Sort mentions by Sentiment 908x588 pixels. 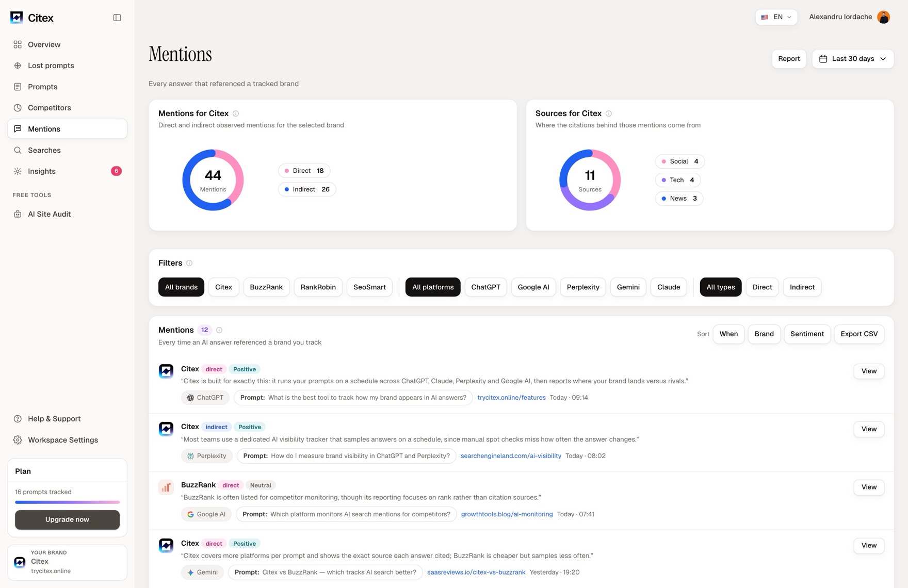point(807,334)
